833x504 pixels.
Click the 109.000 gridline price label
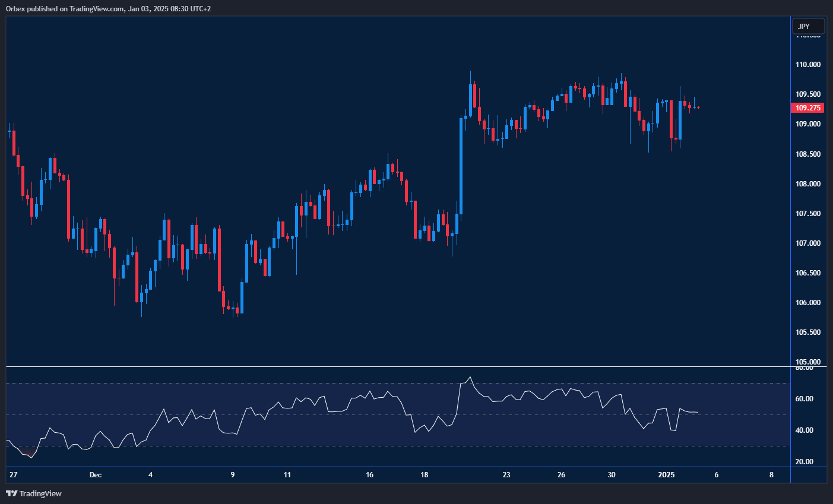808,123
